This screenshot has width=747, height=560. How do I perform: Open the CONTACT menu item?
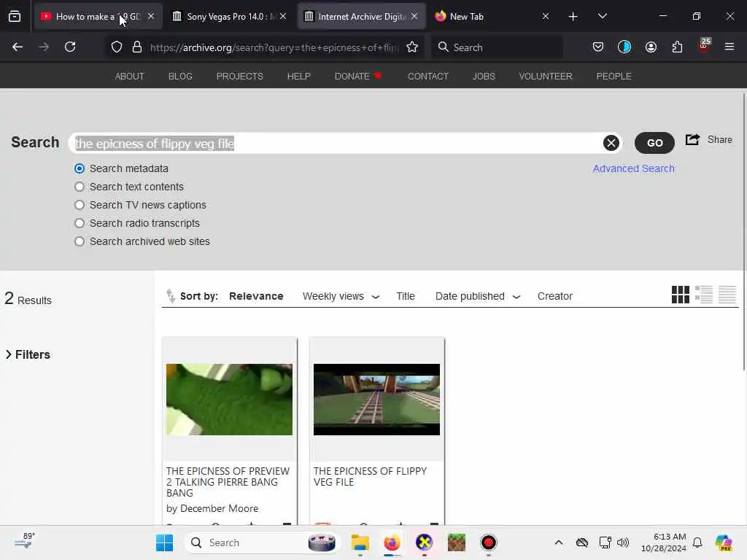coord(427,76)
